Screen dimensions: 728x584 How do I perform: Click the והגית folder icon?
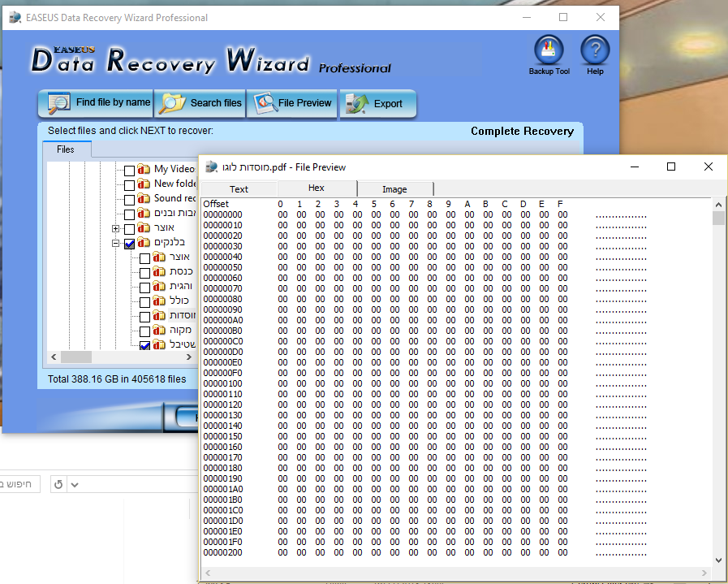(159, 286)
